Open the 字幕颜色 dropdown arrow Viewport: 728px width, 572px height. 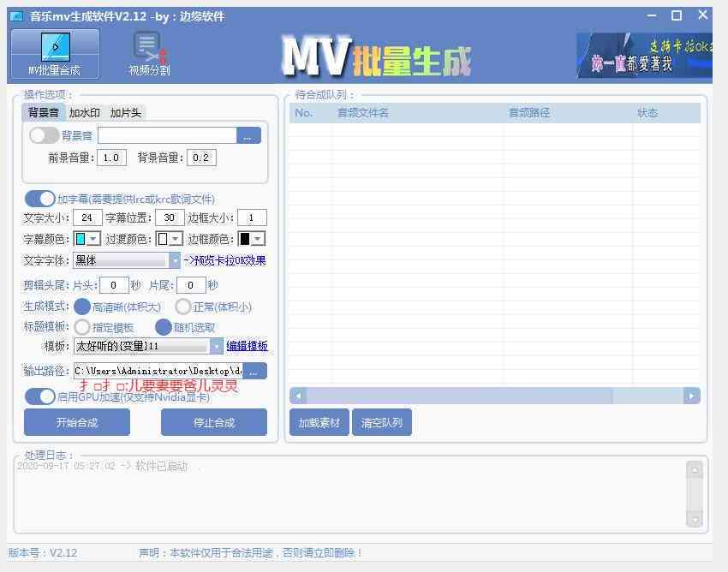tap(94, 239)
